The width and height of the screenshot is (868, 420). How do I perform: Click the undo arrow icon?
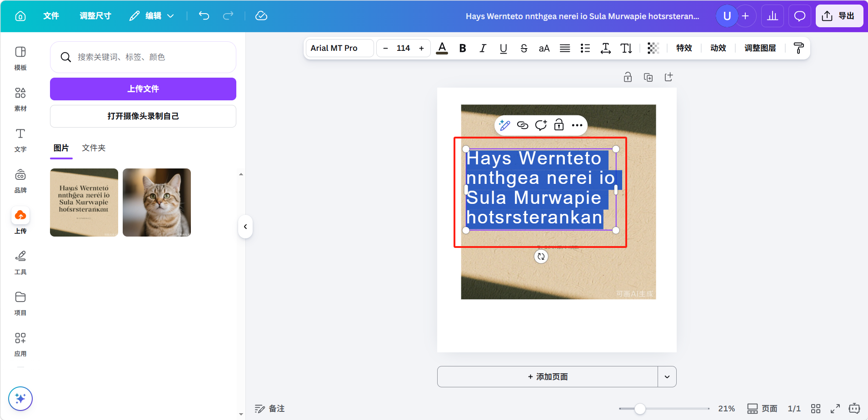click(204, 16)
